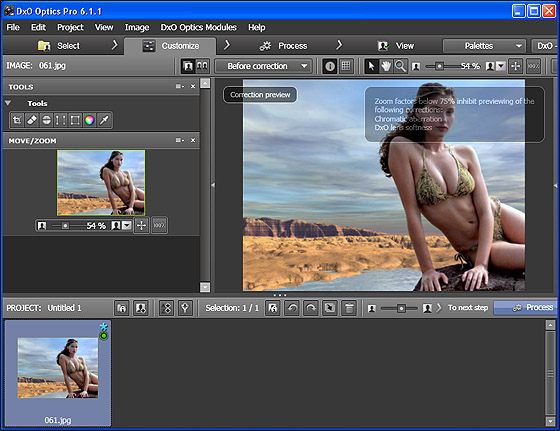The image size is (560, 431).
Task: Select the Crop tool in Tools palette
Action: tap(17, 120)
